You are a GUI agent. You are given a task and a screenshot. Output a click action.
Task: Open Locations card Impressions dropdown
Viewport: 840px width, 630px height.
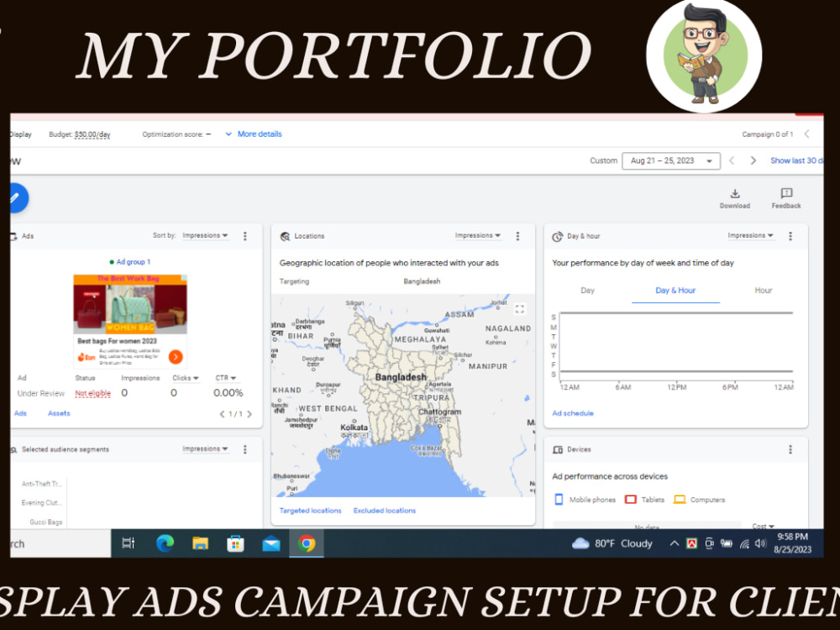(x=478, y=235)
